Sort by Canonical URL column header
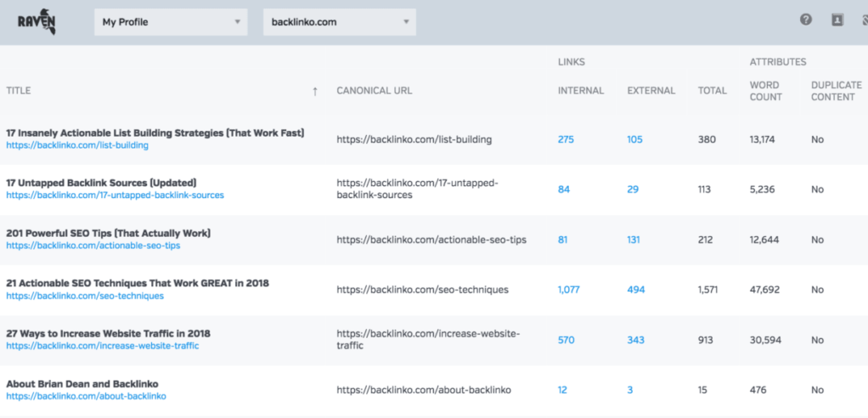This screenshot has width=868, height=418. point(375,91)
